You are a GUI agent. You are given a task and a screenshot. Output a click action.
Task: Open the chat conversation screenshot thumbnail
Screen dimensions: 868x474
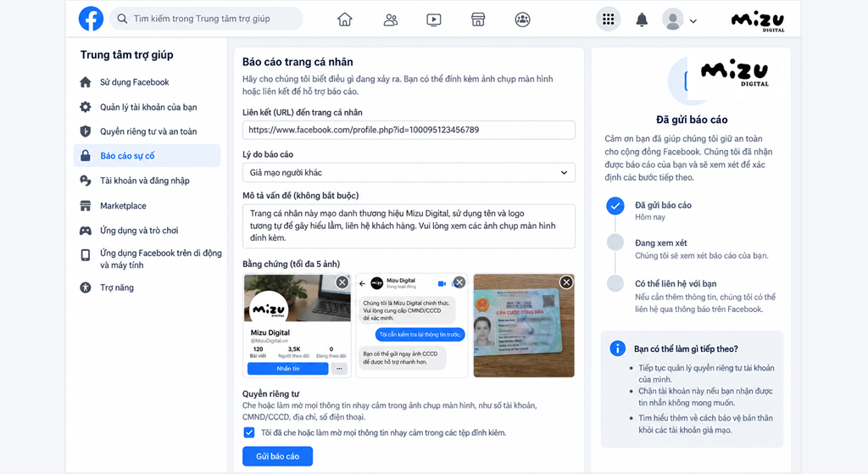[412, 326]
